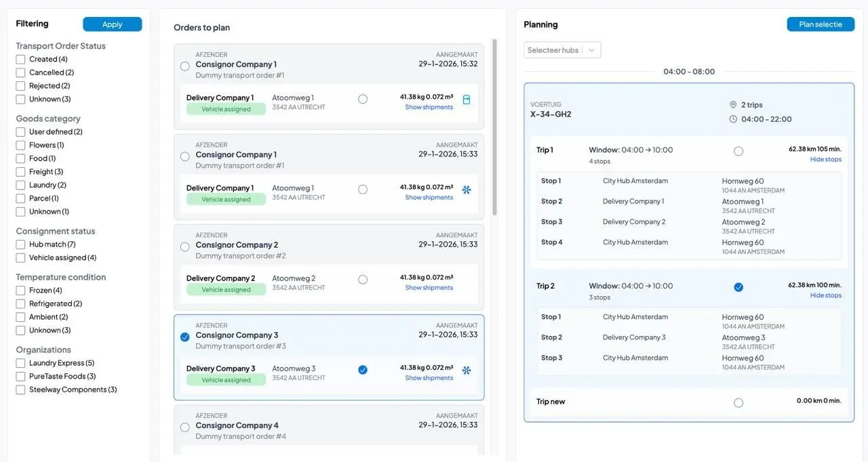Click Vehicle assigned badge under Delivery Company 2
Image resolution: width=868 pixels, height=462 pixels.
pyautogui.click(x=226, y=290)
